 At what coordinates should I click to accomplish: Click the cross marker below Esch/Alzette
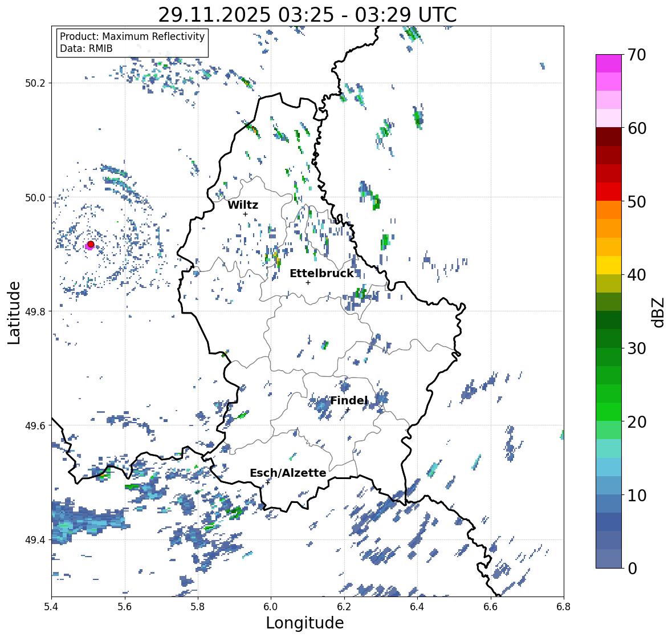tap(268, 482)
